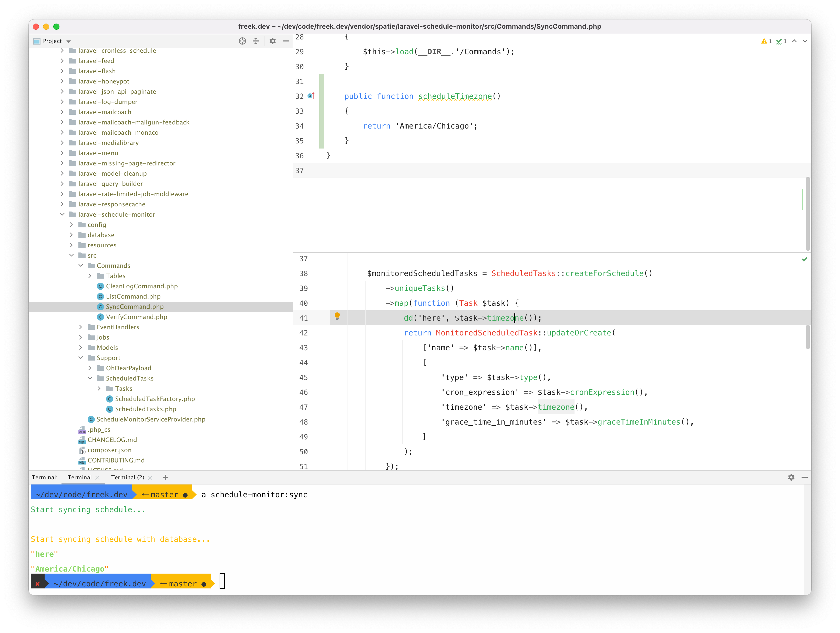This screenshot has height=633, width=840.
Task: Click the lightbulb intention icon on line 41
Action: 337,318
